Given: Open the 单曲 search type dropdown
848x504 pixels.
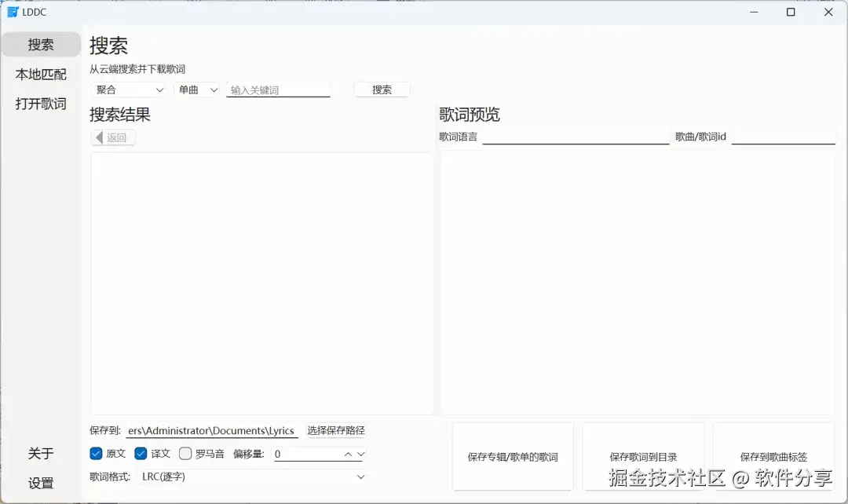Looking at the screenshot, I should point(196,89).
